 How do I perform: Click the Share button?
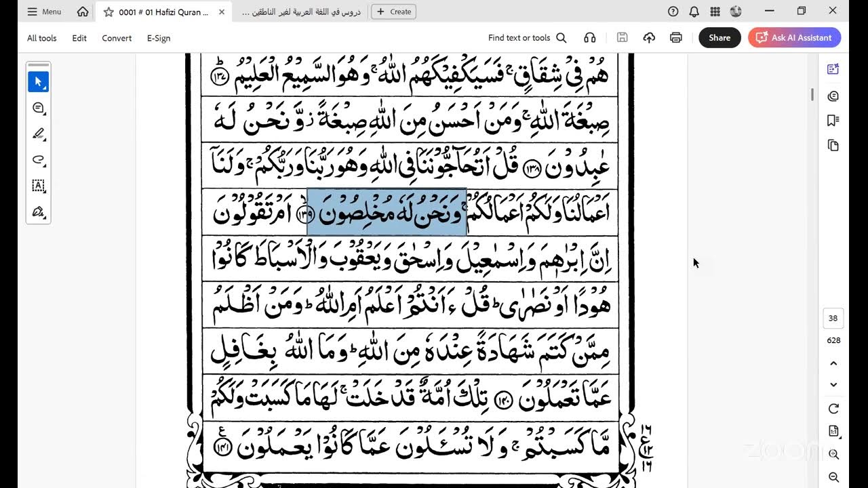719,38
